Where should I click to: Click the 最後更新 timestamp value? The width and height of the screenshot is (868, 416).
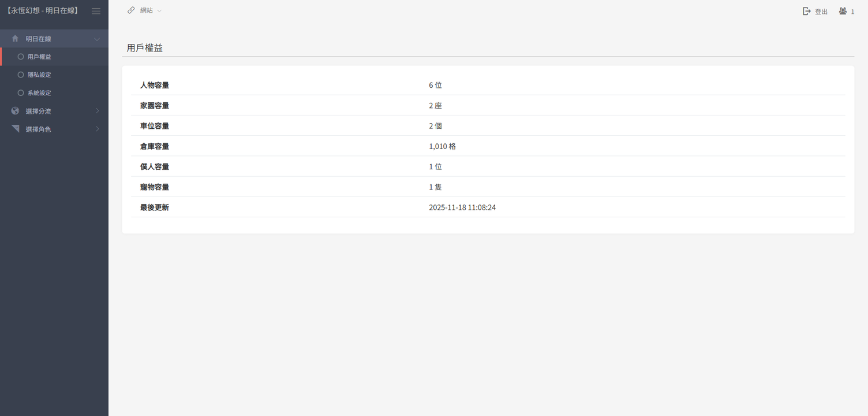462,207
